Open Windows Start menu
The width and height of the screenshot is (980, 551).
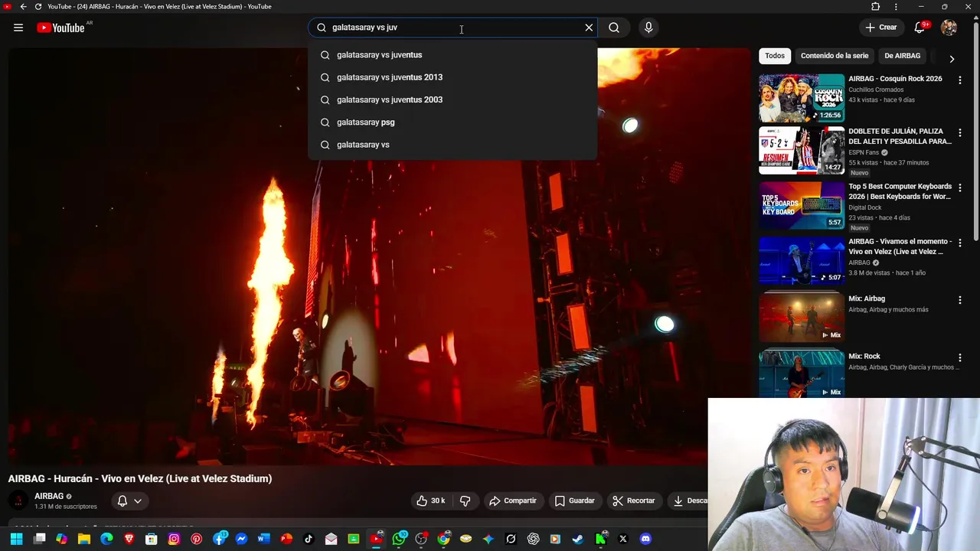pyautogui.click(x=16, y=539)
